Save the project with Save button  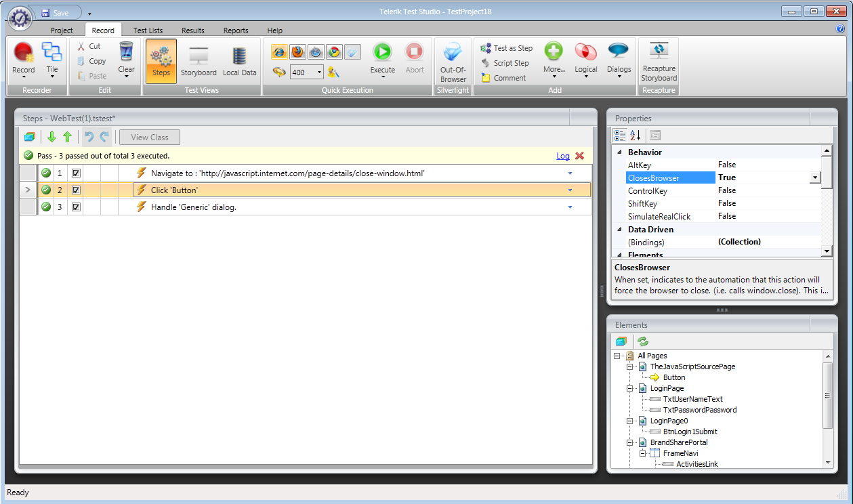point(55,13)
